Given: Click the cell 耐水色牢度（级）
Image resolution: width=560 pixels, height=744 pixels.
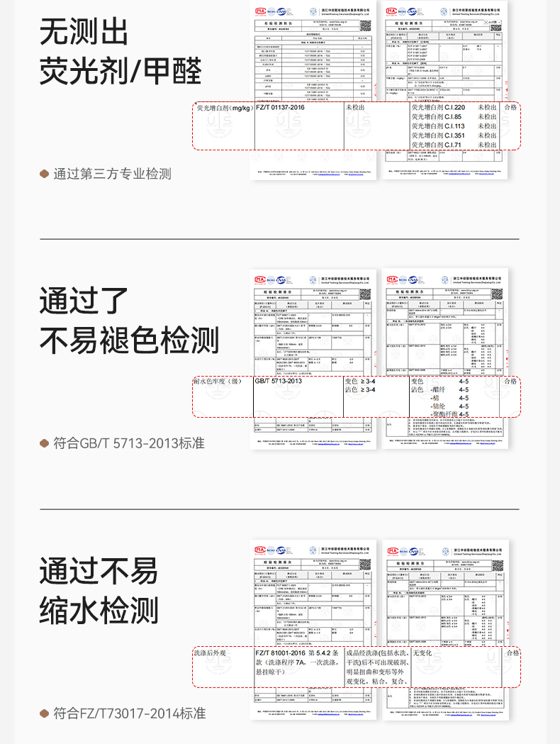Looking at the screenshot, I should coord(218,381).
